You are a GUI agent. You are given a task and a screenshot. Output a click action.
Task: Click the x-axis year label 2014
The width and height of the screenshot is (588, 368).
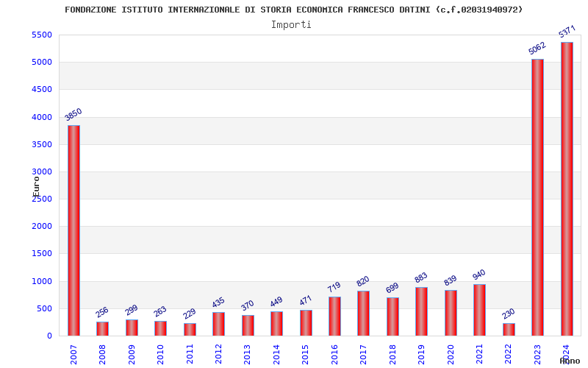pyautogui.click(x=276, y=355)
